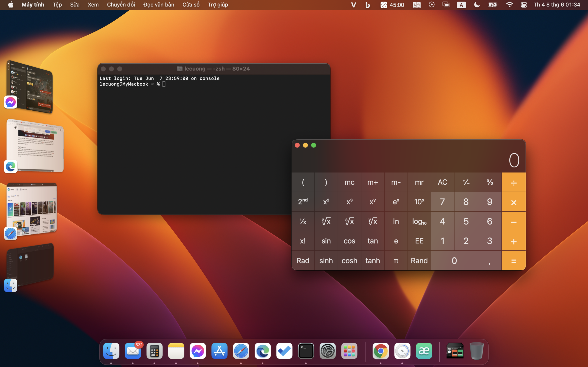Open the recent documents stack in Dock
The width and height of the screenshot is (588, 367).
pyautogui.click(x=455, y=351)
